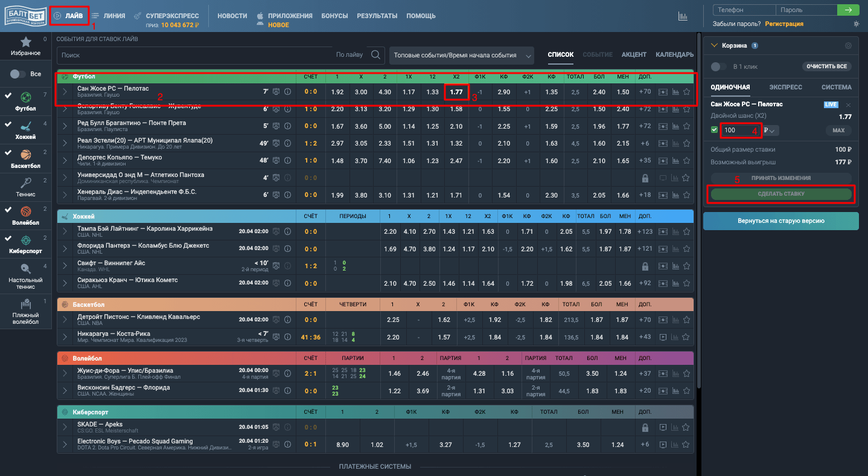The image size is (868, 476).
Task: Switch to the КАЛЕНДАРЬ view tab
Action: tap(675, 55)
